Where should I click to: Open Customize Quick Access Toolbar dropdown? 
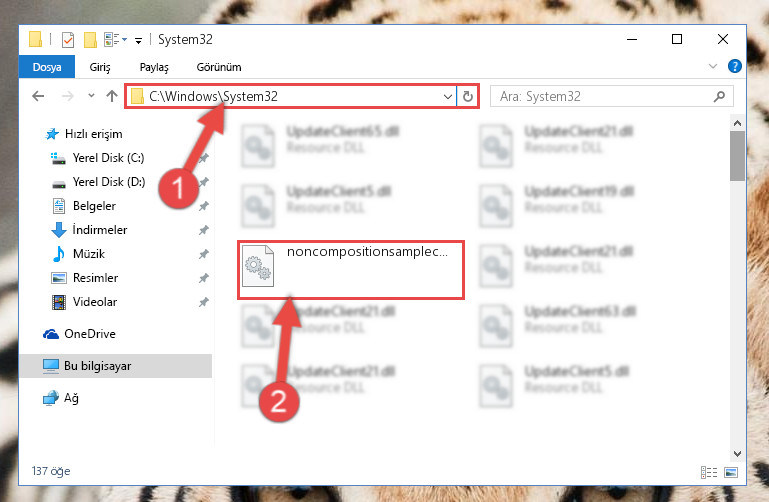click(x=139, y=41)
